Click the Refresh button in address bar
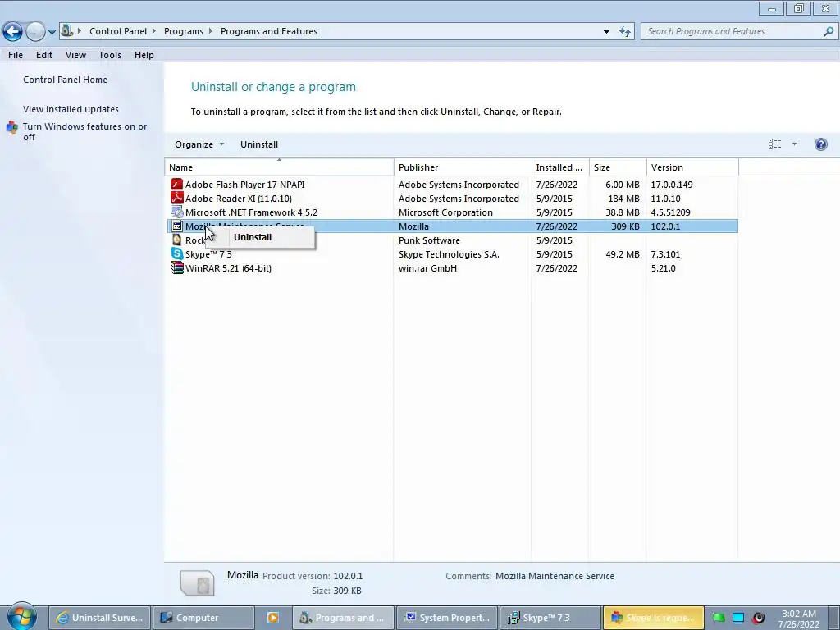840x630 pixels. tap(625, 32)
